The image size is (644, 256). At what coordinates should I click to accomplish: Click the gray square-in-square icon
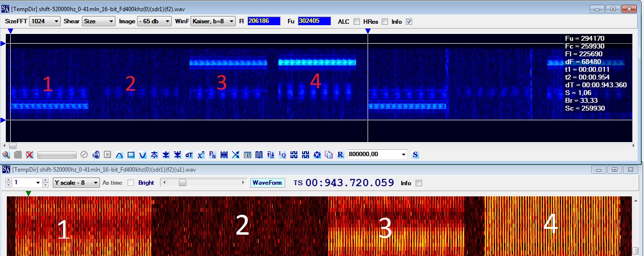point(107,155)
